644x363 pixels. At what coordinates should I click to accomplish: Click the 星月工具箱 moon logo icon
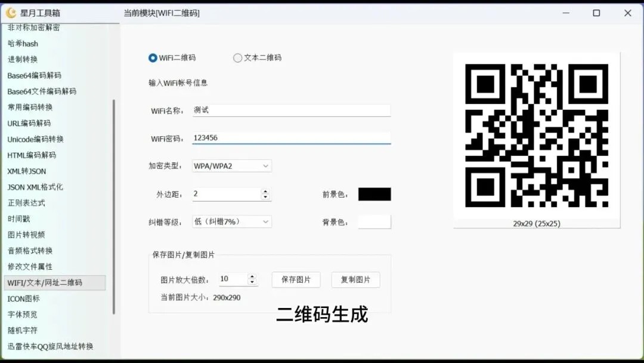(x=11, y=13)
